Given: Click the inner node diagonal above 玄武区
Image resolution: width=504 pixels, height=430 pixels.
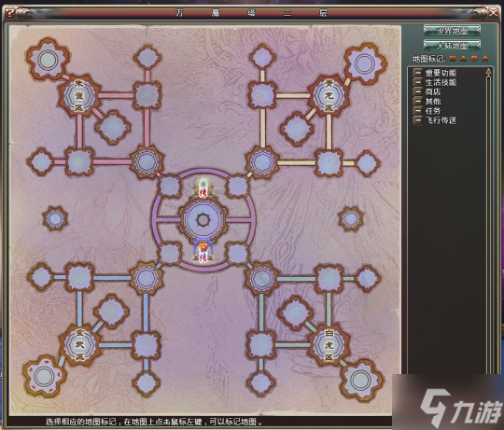Looking at the screenshot, I should click(x=111, y=312).
